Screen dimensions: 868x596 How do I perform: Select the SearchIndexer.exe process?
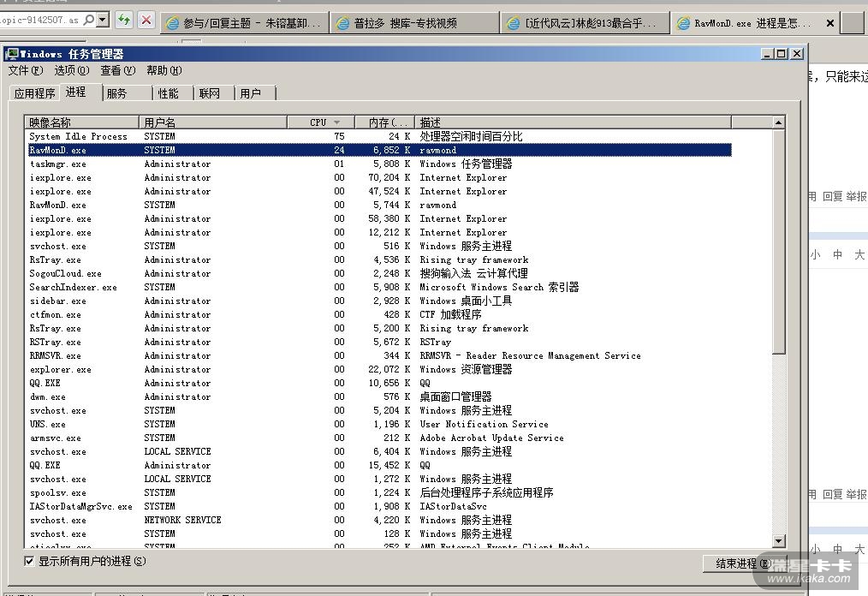(x=380, y=287)
